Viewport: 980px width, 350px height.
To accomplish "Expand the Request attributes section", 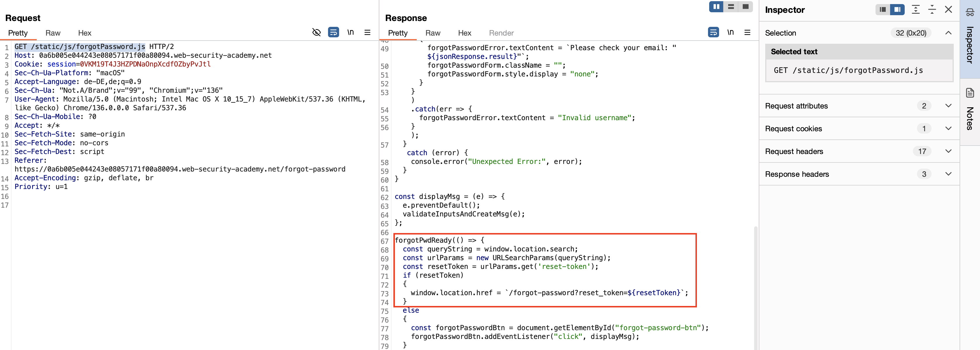I will click(948, 106).
